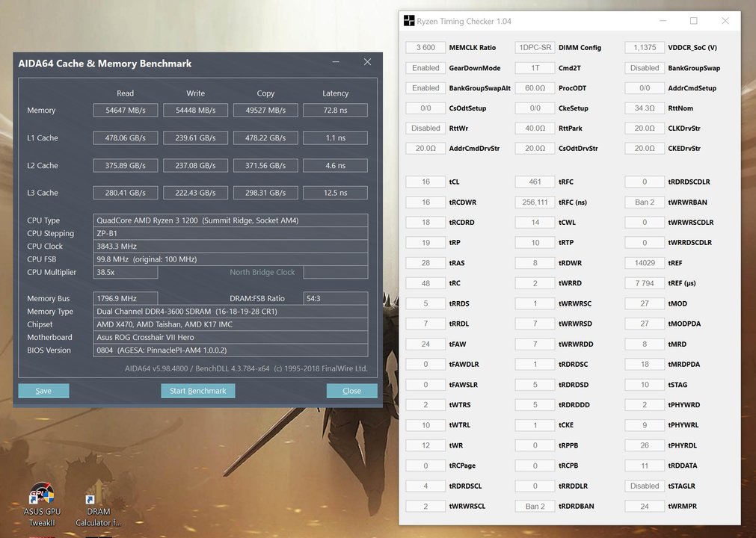The height and width of the screenshot is (538, 756).
Task: Click the tCWL value 14
Action: tap(535, 223)
